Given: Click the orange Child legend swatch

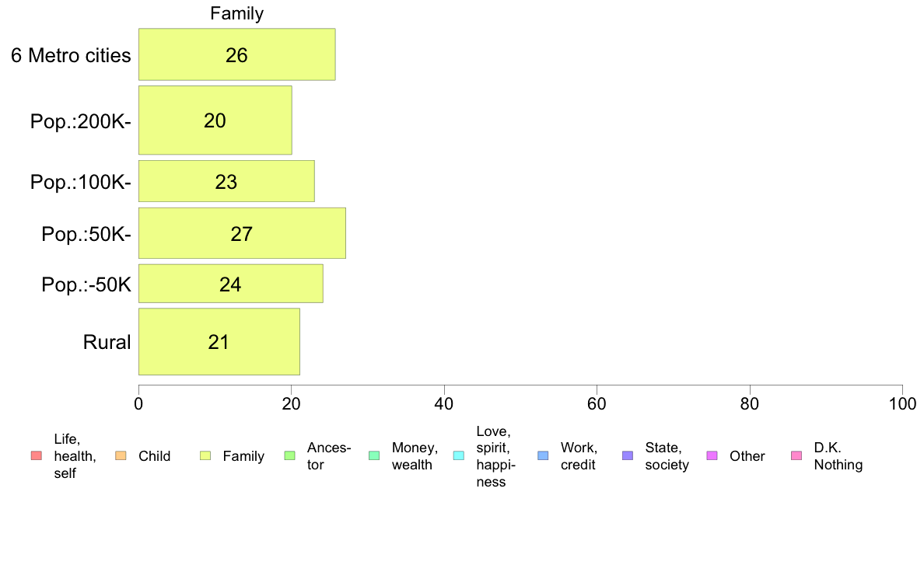Looking at the screenshot, I should [121, 456].
